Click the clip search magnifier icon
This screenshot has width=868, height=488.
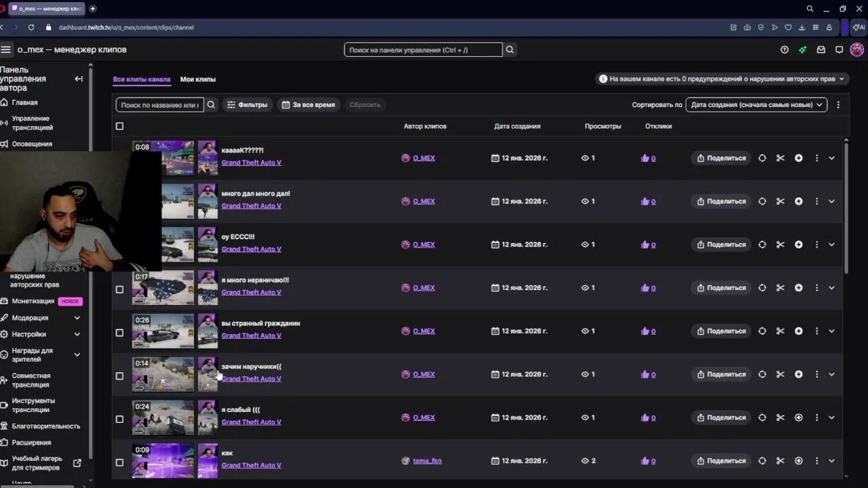[211, 104]
